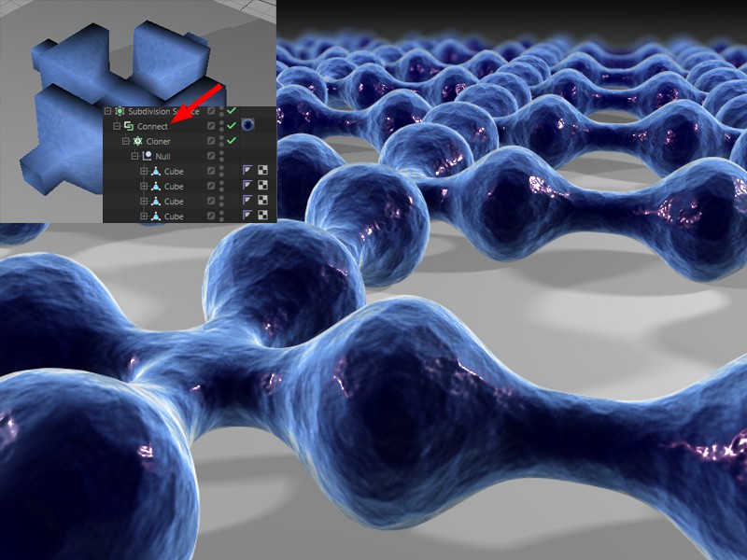Select the material tag on Connect
The height and width of the screenshot is (560, 747).
point(247,125)
